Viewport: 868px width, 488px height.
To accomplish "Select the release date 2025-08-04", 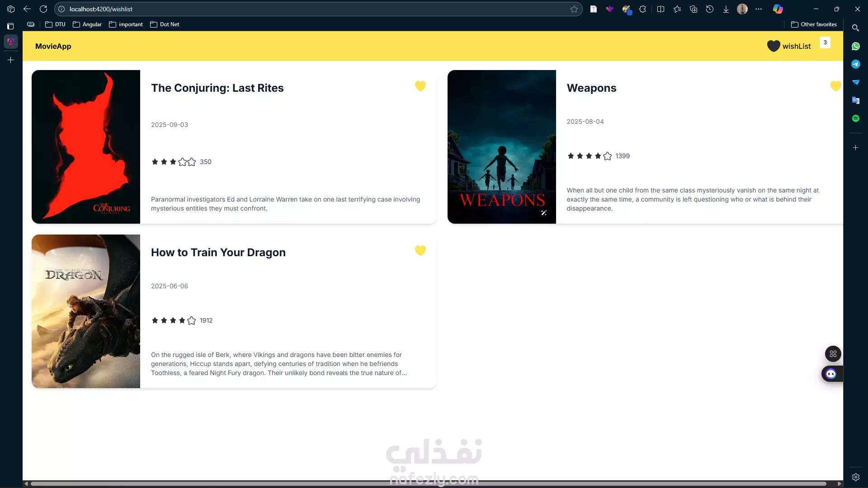I will click(585, 122).
